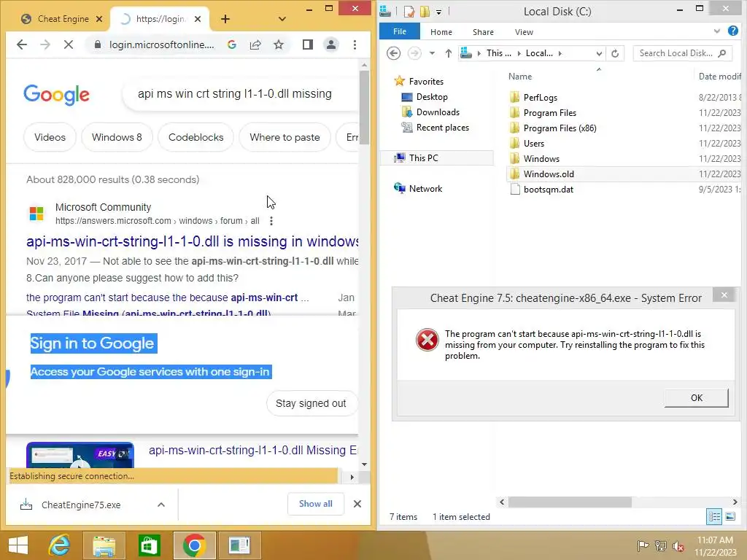Select the Windows.old folder

pyautogui.click(x=549, y=174)
